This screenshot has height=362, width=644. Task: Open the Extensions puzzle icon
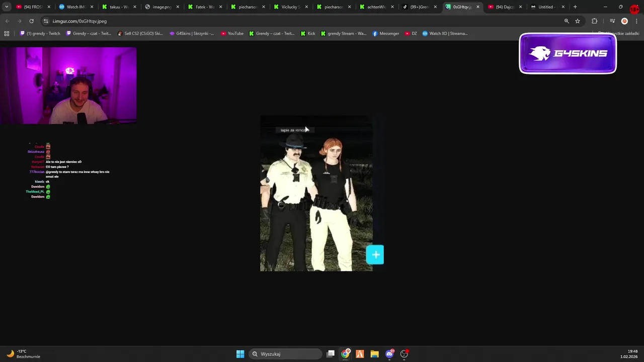pos(595,21)
